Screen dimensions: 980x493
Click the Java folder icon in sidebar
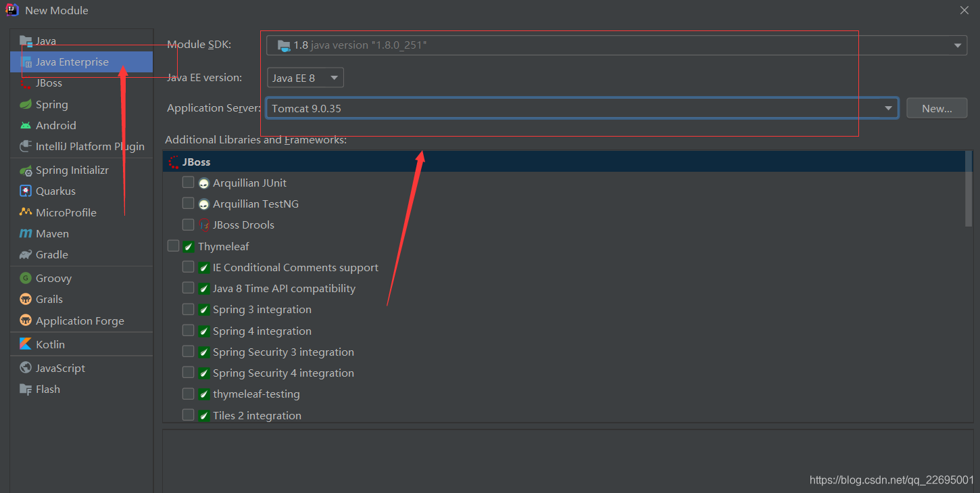coord(26,41)
